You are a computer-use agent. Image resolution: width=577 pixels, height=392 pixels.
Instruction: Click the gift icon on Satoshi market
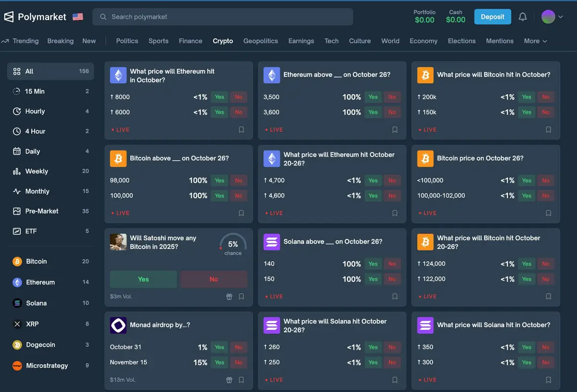pyautogui.click(x=229, y=297)
